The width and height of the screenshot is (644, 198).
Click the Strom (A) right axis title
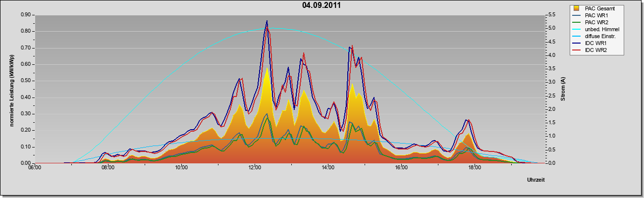click(563, 89)
